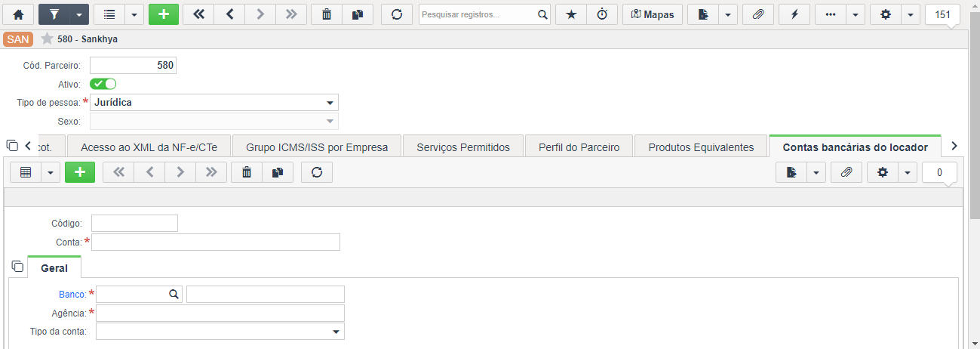The height and width of the screenshot is (349, 980).
Task: Open the Serviços Permitidos tab
Action: point(463,147)
